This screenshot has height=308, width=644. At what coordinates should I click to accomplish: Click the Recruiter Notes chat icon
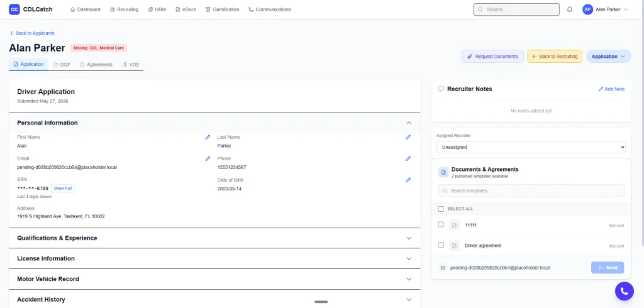(441, 89)
